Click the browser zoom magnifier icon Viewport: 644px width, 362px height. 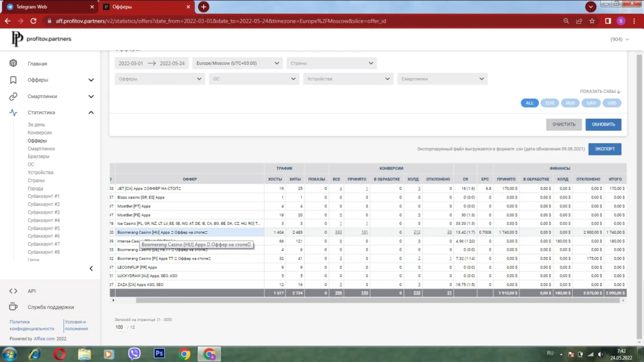pos(566,21)
